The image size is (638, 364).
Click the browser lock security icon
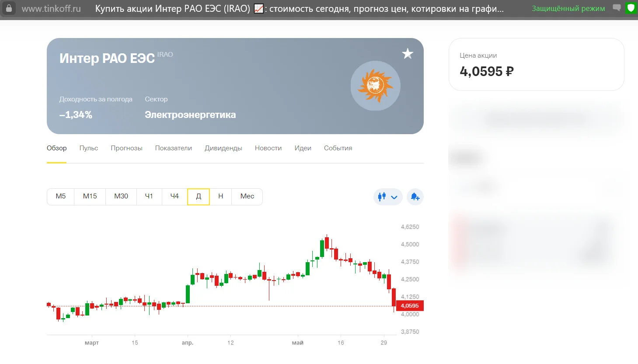(x=9, y=8)
